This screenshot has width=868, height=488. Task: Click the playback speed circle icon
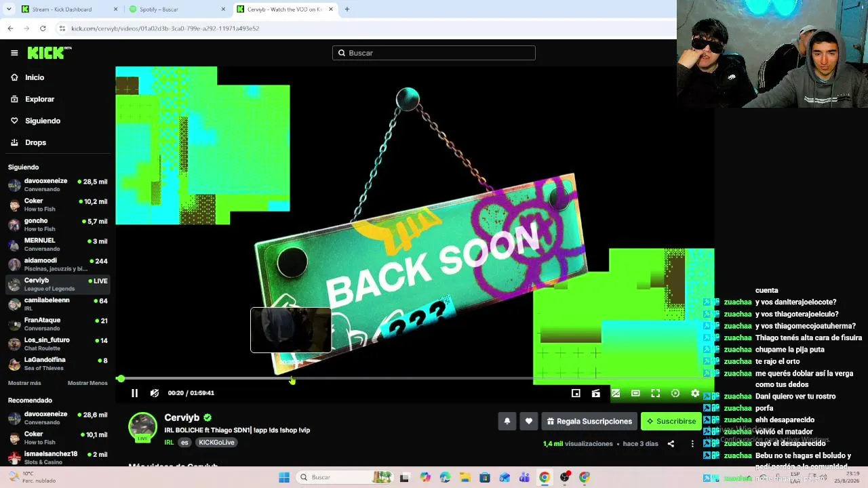click(x=675, y=393)
